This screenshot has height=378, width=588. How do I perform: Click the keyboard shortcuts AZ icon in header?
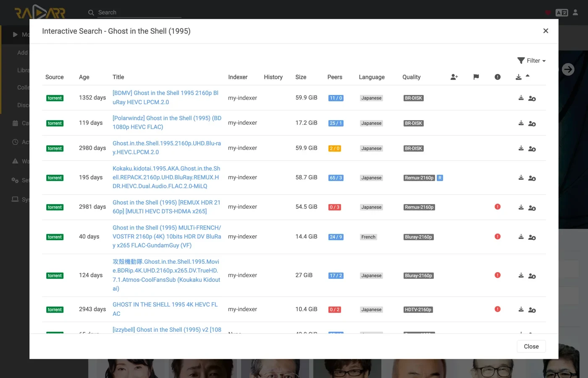point(562,13)
